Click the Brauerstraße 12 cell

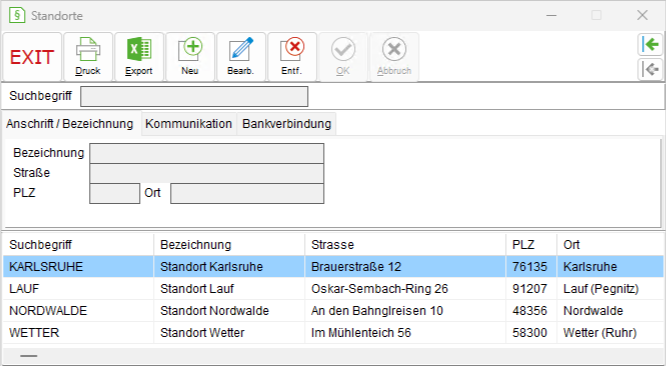click(x=405, y=267)
